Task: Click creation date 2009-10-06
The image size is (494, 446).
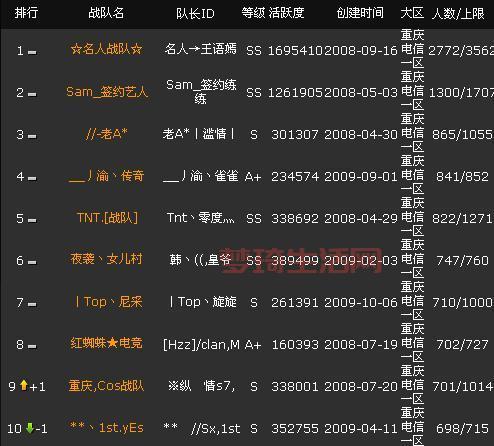Action: coord(361,302)
